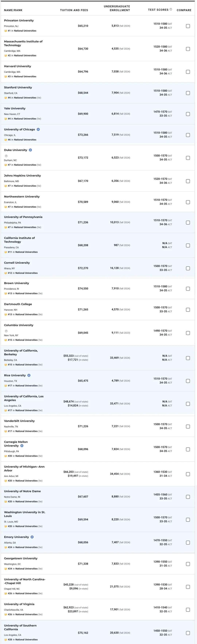Click the Name/Rank column header
The width and height of the screenshot is (197, 644).
13,10
